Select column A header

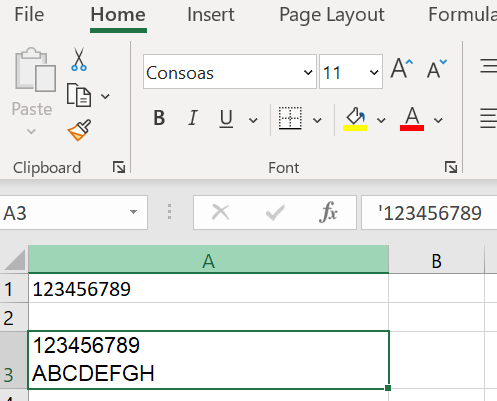pos(209,259)
